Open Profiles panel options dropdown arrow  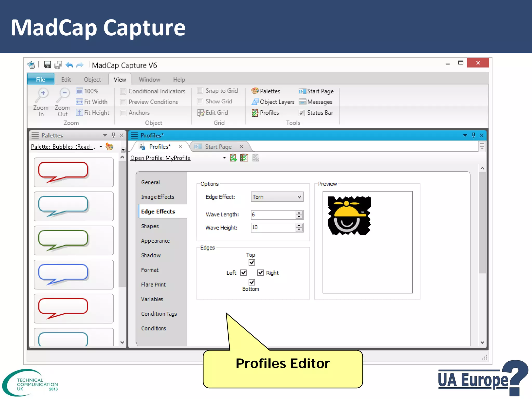pyautogui.click(x=465, y=135)
